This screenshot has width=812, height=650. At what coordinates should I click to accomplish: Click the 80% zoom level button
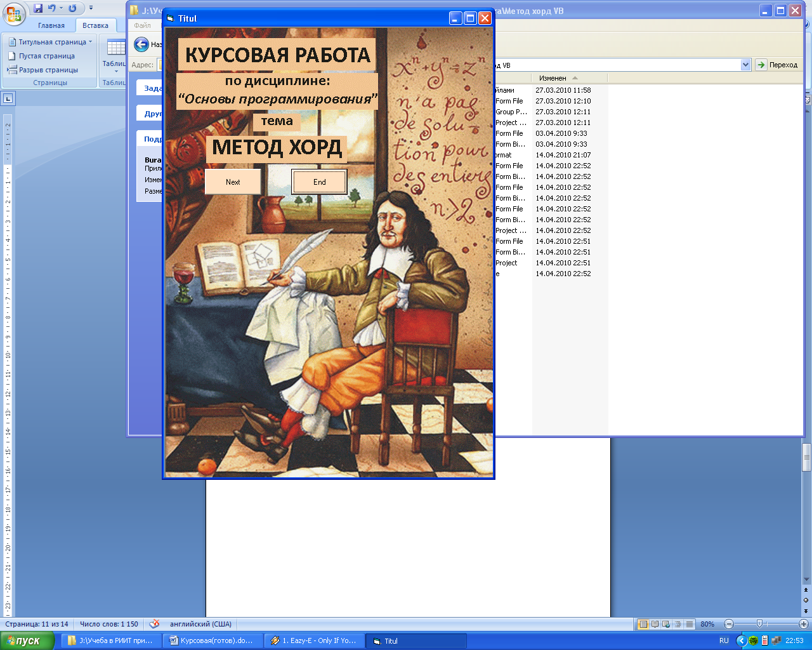coord(707,624)
